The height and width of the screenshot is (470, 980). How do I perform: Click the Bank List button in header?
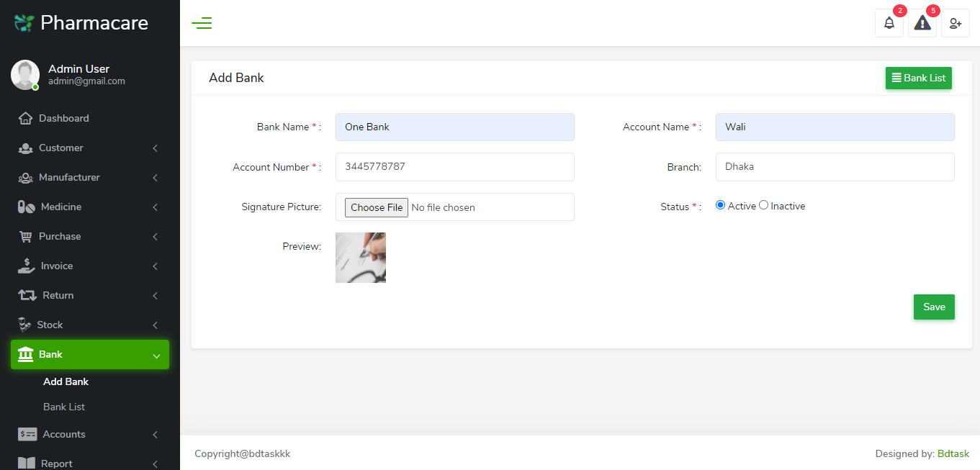(918, 78)
